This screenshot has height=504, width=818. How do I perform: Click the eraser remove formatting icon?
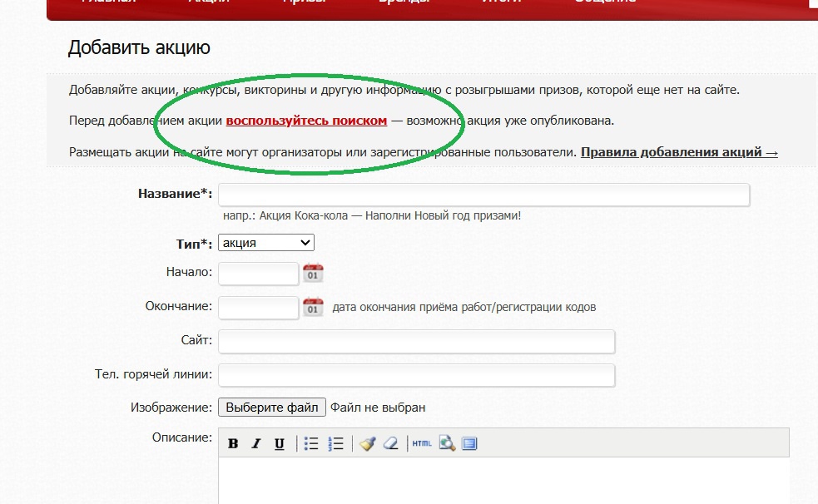coord(391,444)
